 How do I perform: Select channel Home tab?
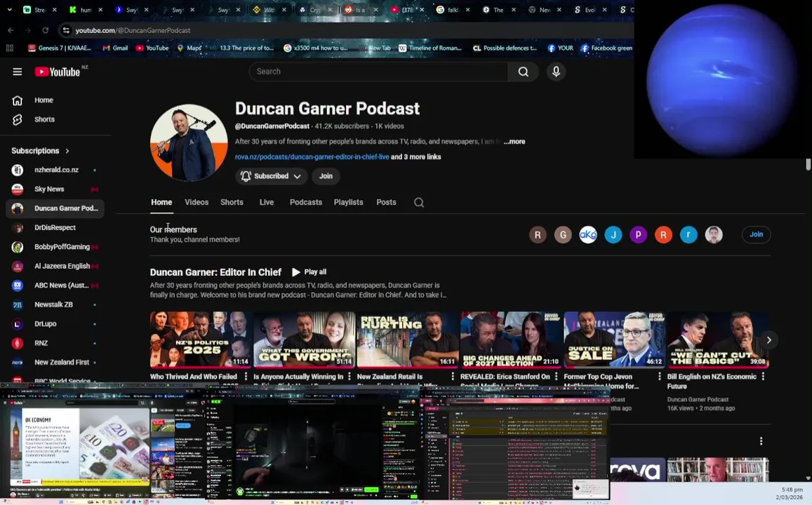(161, 202)
